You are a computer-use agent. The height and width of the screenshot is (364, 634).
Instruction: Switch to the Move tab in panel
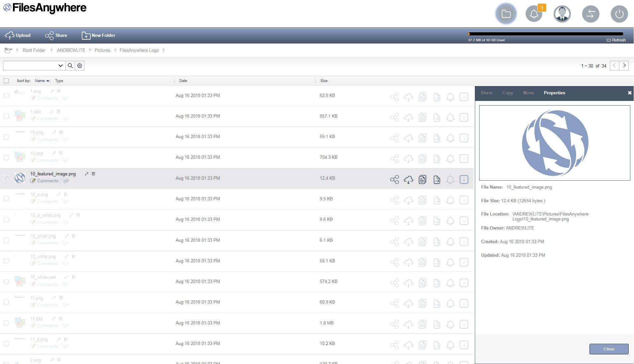[528, 93]
